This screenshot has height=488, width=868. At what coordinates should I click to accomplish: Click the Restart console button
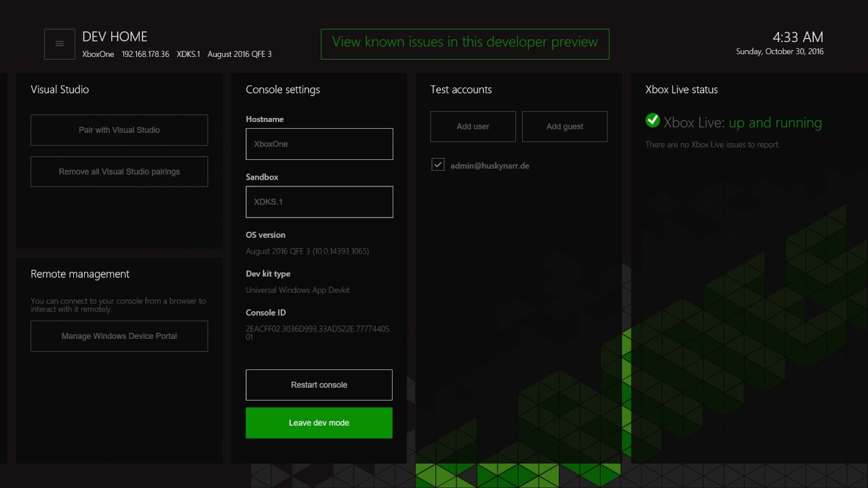(319, 385)
